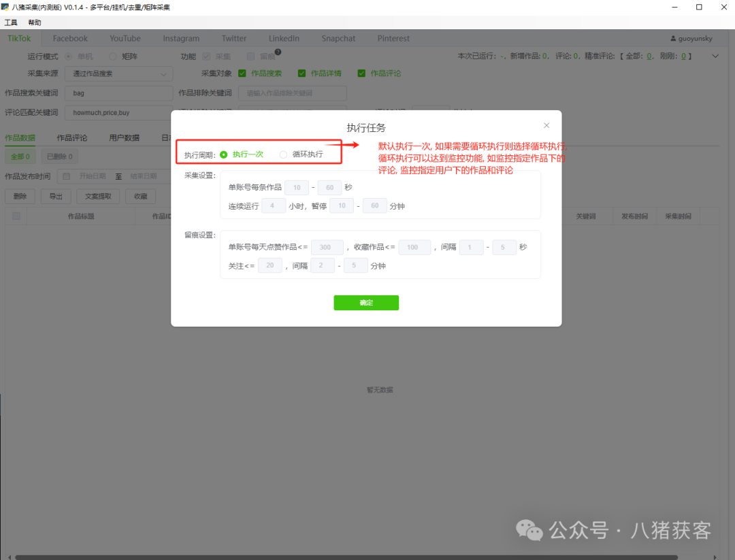The image size is (735, 560).
Task: Open the 帮助 menu
Action: 35,22
